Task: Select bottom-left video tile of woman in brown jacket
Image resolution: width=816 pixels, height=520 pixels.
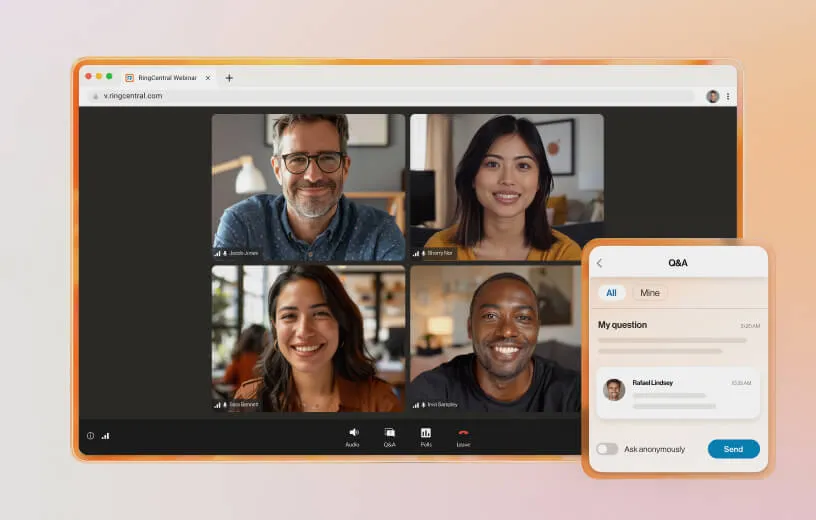Action: (308, 339)
